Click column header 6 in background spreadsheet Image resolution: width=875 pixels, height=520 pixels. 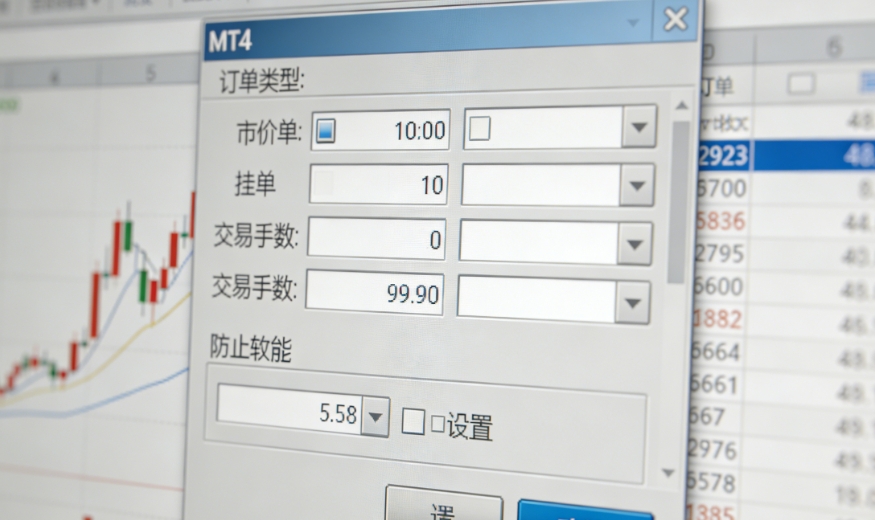(x=834, y=47)
